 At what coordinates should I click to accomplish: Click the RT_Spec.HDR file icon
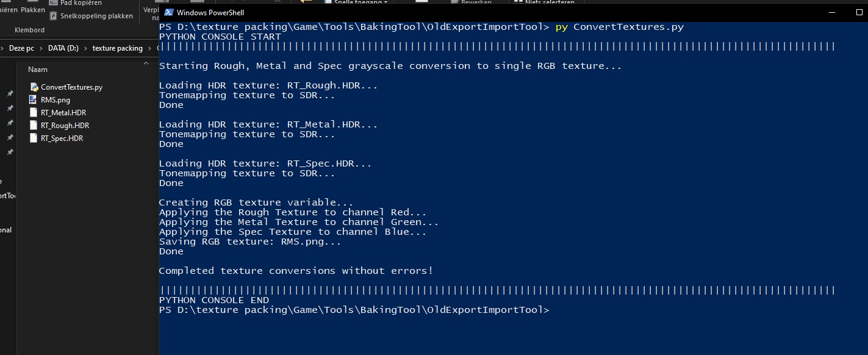pyautogui.click(x=34, y=138)
